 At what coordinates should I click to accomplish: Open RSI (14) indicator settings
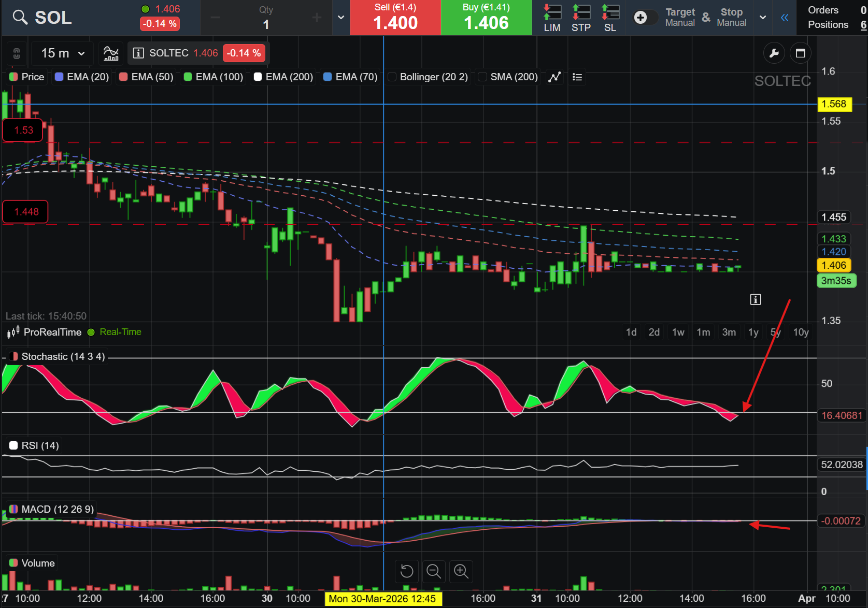pos(40,445)
